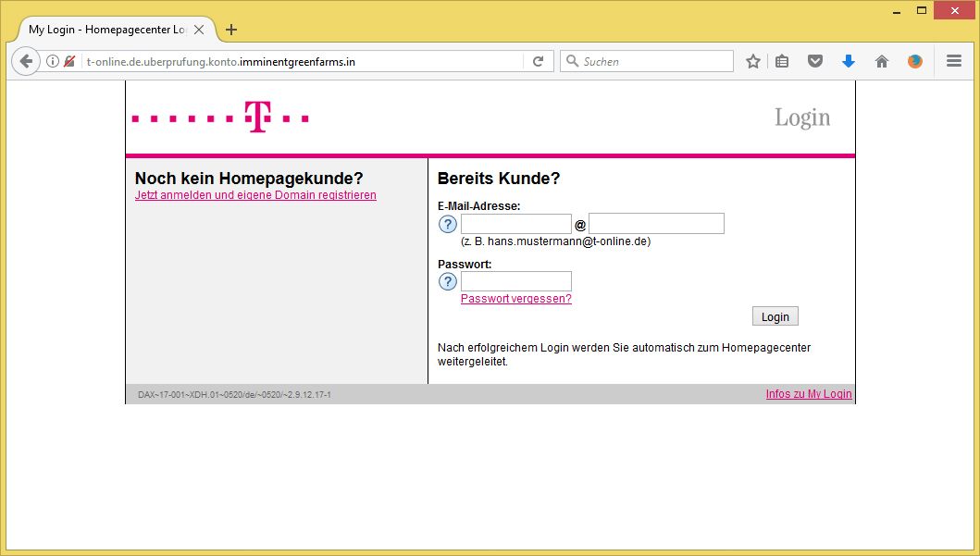Click the email username input field
The image size is (980, 556).
tap(516, 224)
